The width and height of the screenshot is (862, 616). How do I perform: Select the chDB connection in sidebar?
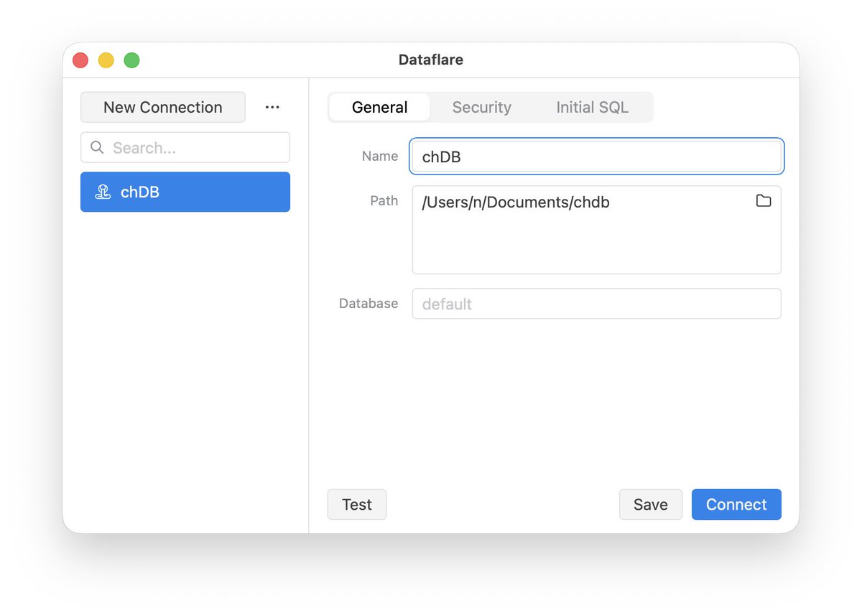[x=185, y=192]
